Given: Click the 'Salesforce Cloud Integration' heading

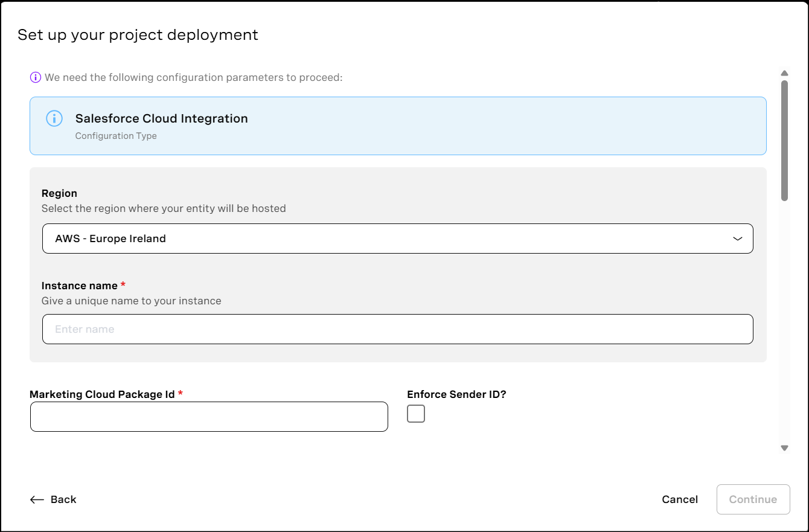Looking at the screenshot, I should [162, 118].
